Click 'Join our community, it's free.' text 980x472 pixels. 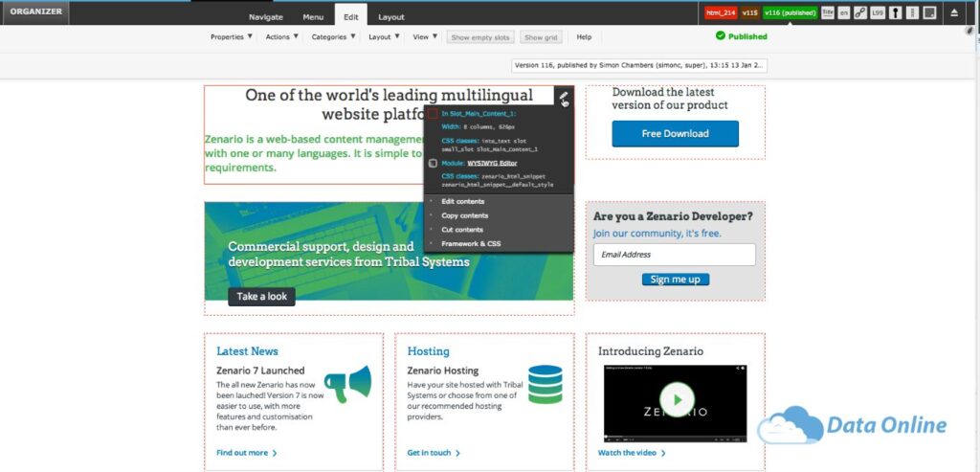pos(657,234)
